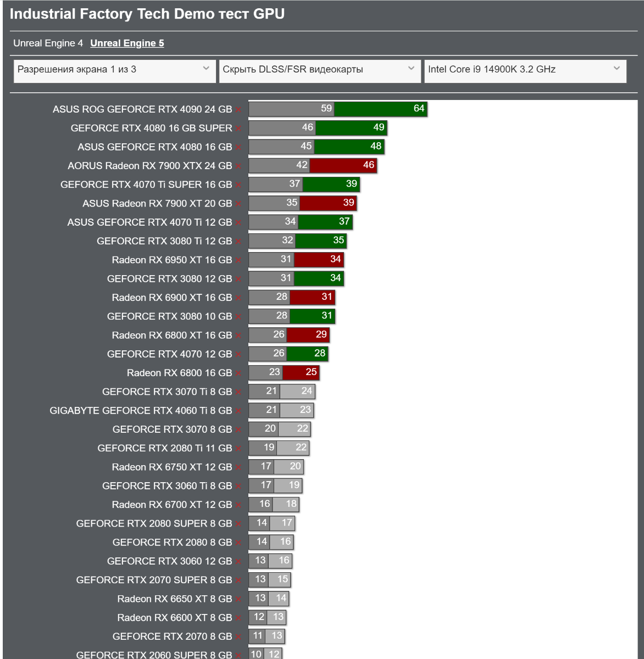Open the screen resolution dropdown
The height and width of the screenshot is (659, 644).
pyautogui.click(x=114, y=71)
